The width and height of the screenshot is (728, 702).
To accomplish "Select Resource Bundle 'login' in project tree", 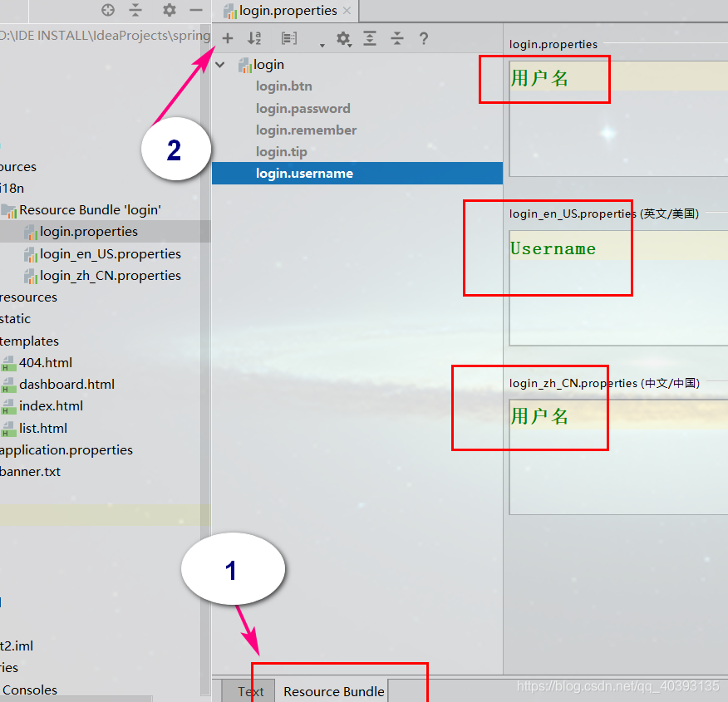I will 90,210.
